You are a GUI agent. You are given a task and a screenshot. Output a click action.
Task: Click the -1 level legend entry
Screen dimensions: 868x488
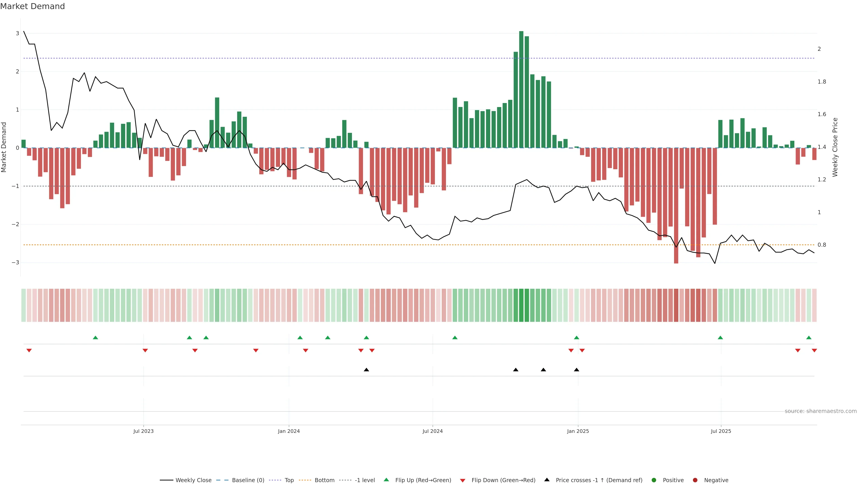coord(365,480)
